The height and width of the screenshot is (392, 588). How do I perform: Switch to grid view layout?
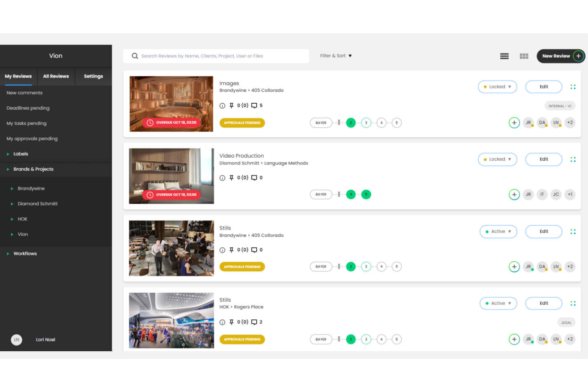coord(524,56)
